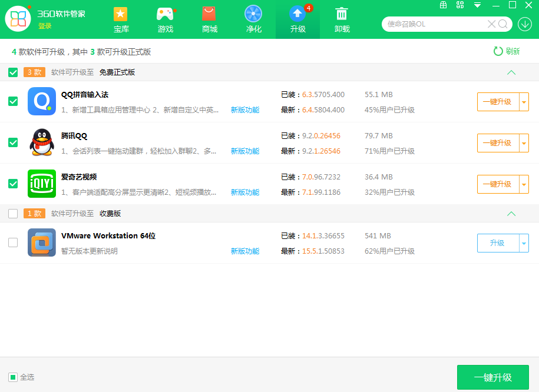This screenshot has height=392, width=539.
Task: Click the 腾讯QQ penguin icon
Action: pos(42,142)
